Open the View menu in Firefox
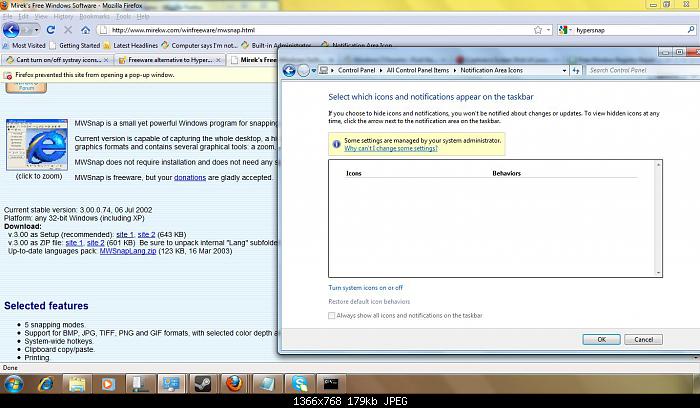The width and height of the screenshot is (700, 408). 41,17
